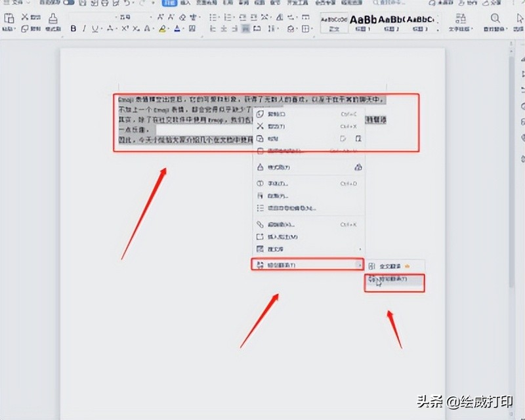Apply subscript formatting from the toolbar
The height and width of the screenshot is (420, 525).
[135, 28]
